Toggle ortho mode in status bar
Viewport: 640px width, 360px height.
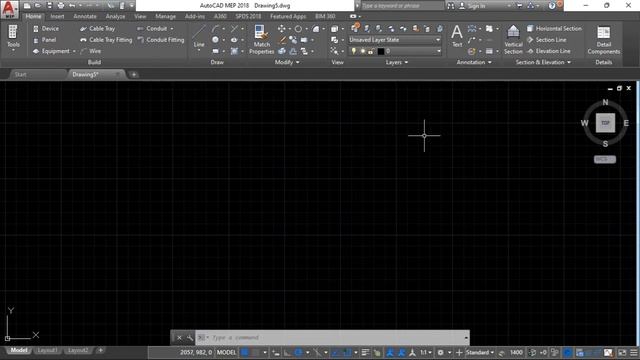click(x=287, y=352)
